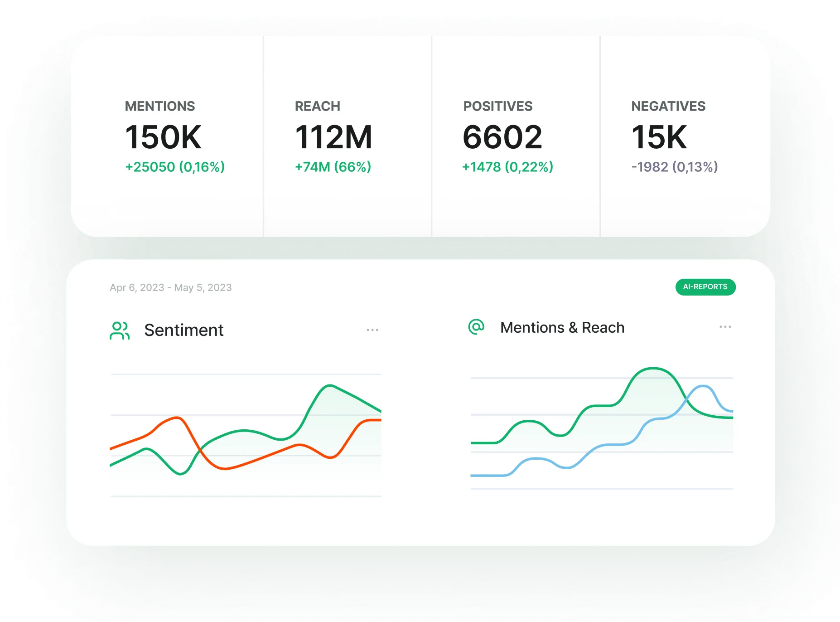Click the Sentiment people icon
Viewport: 840px width, 622px height.
120,330
